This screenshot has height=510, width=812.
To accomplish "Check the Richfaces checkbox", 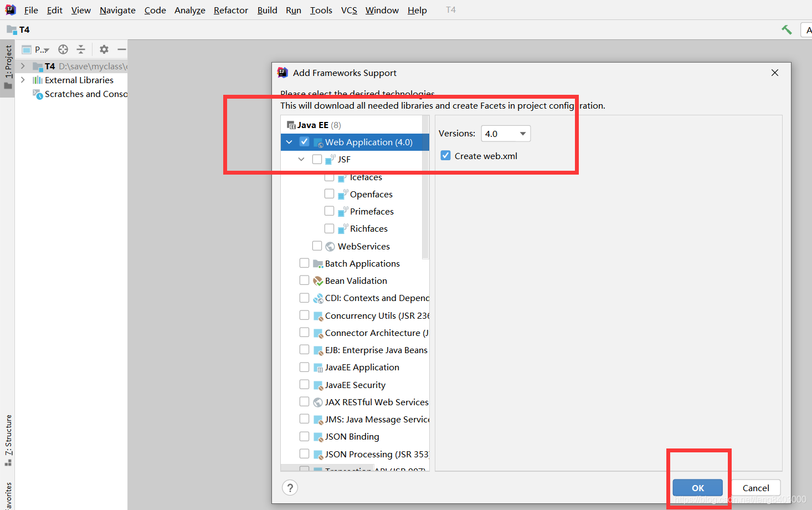I will 329,228.
